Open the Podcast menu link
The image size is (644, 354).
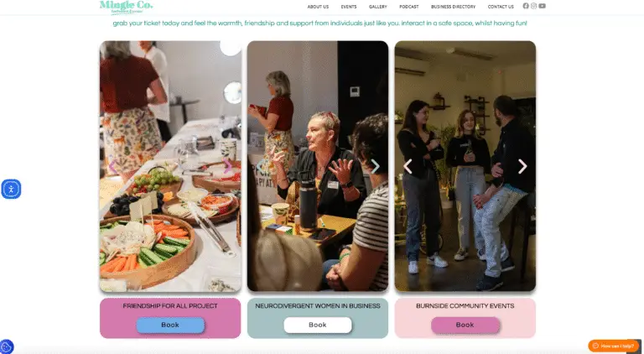coord(409,7)
